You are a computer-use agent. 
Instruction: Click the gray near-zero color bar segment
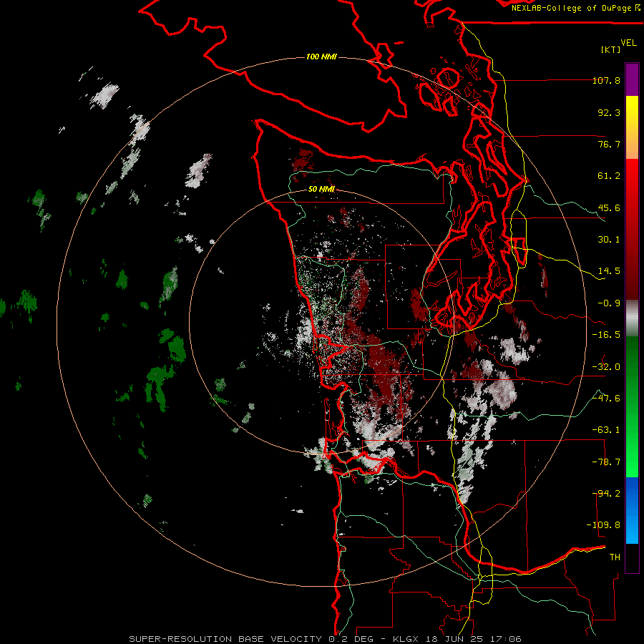pos(632,318)
